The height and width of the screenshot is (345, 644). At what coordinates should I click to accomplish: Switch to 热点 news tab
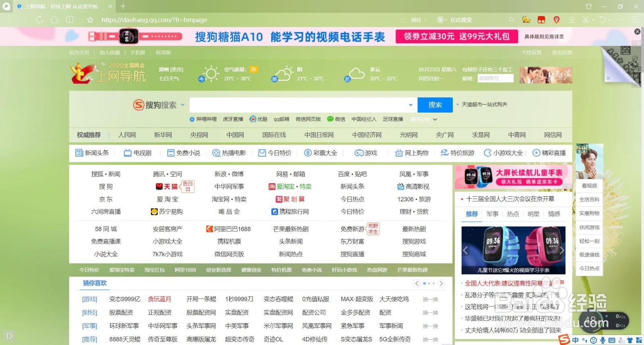point(513,214)
